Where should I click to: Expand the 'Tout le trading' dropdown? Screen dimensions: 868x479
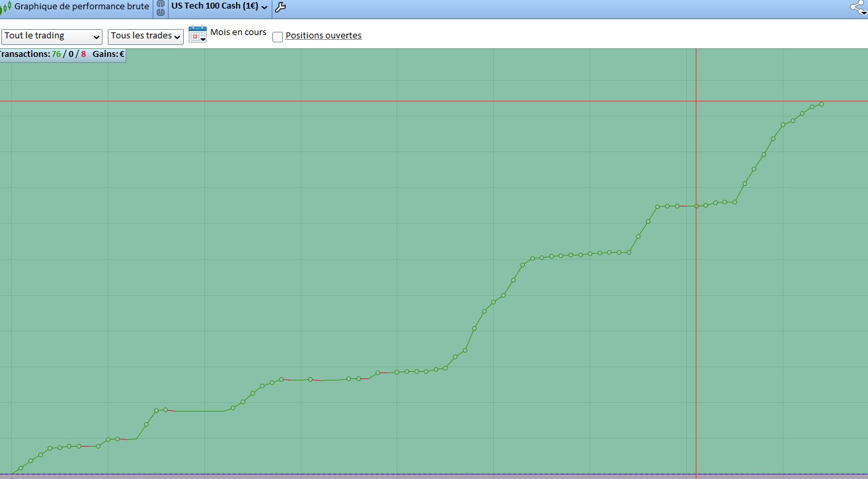[x=52, y=36]
